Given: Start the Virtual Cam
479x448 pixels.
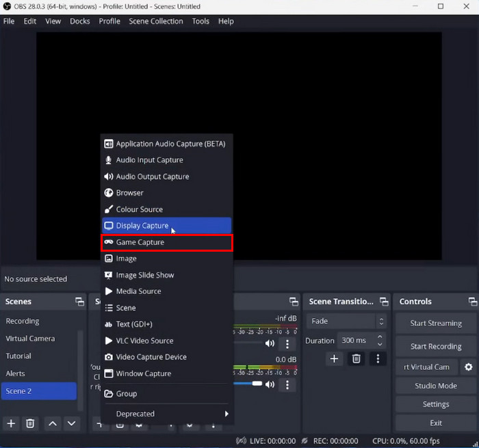Looking at the screenshot, I should (427, 367).
